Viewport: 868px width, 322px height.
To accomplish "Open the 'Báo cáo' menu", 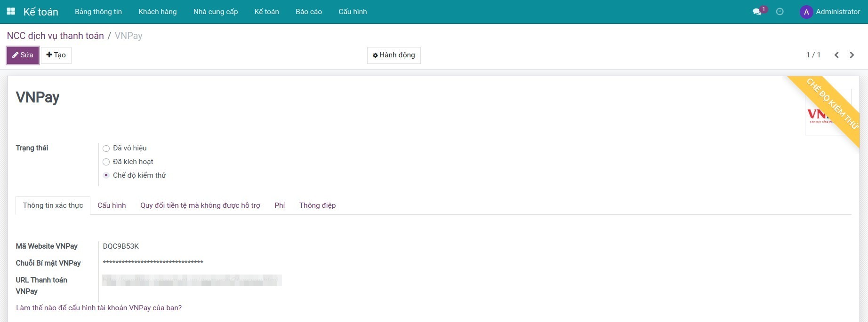I will (x=308, y=12).
